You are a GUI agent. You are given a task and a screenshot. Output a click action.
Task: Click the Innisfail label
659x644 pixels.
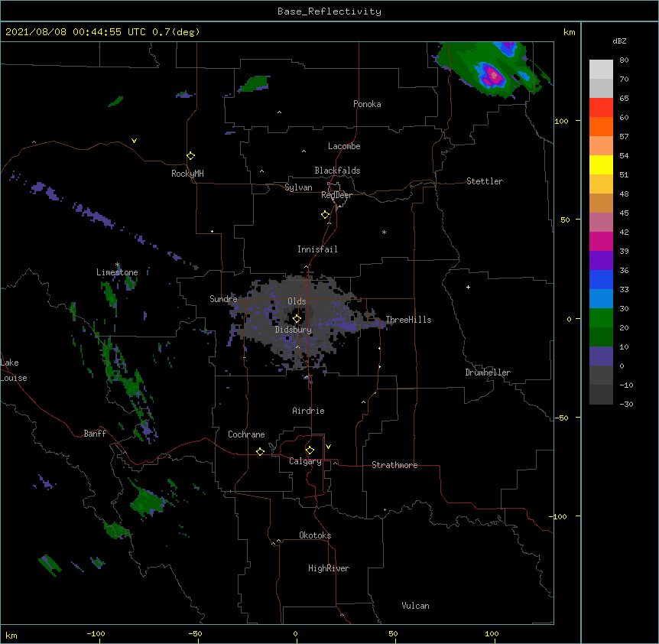[317, 249]
